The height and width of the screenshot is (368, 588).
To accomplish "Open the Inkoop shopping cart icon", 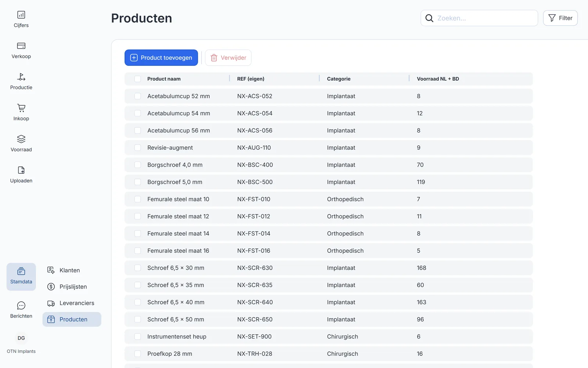I will point(21,108).
